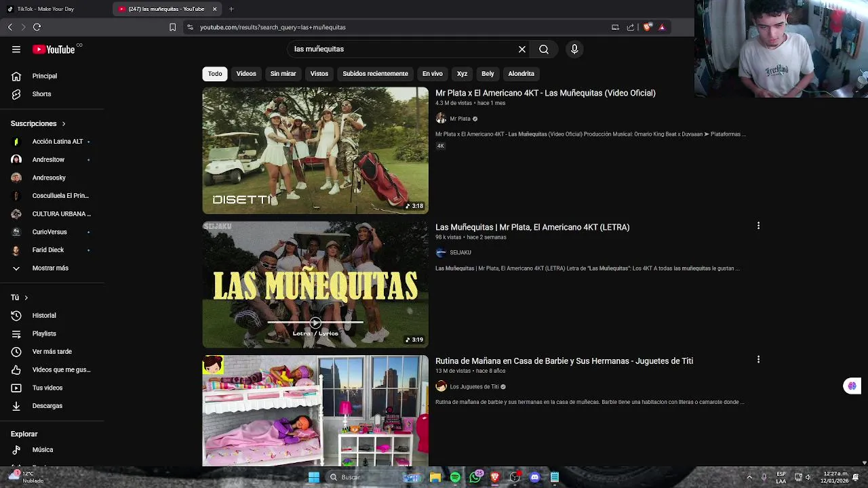Open the YouTube hamburger guide menu
868x488 pixels.
[x=16, y=49]
